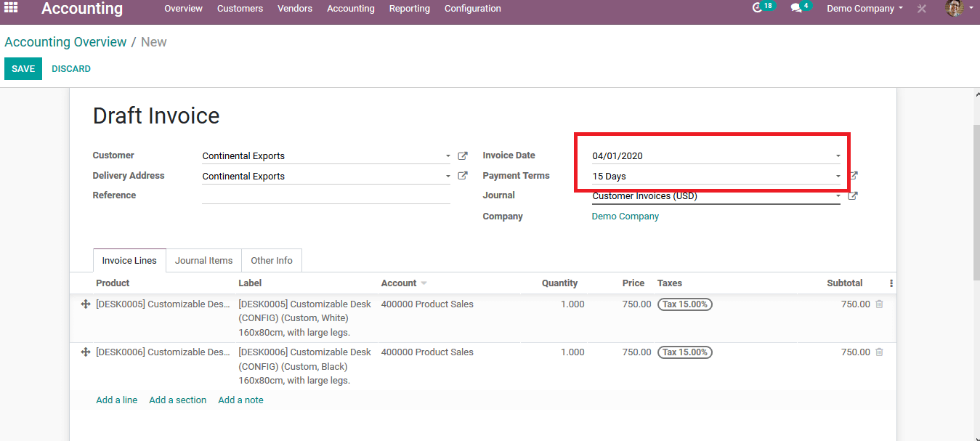Expand the Customer dropdown

(x=448, y=156)
